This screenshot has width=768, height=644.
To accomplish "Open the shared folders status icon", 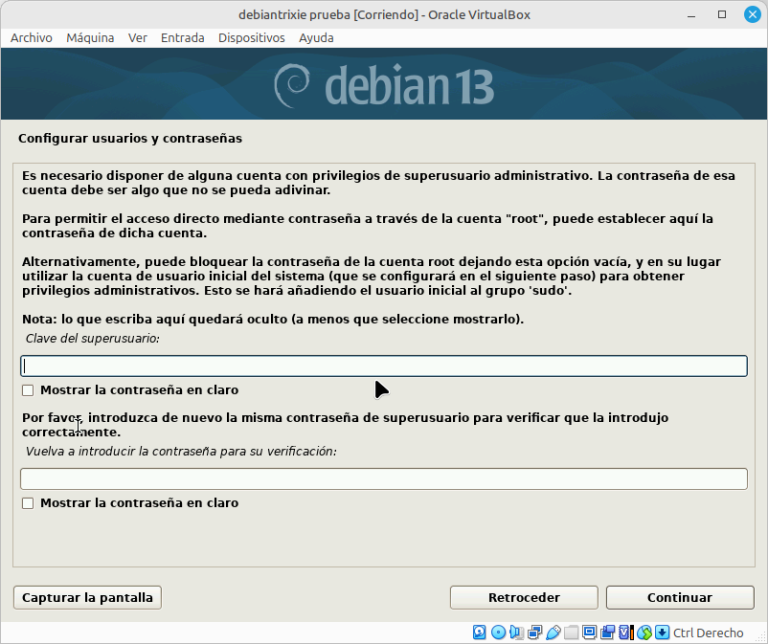I will (x=571, y=632).
